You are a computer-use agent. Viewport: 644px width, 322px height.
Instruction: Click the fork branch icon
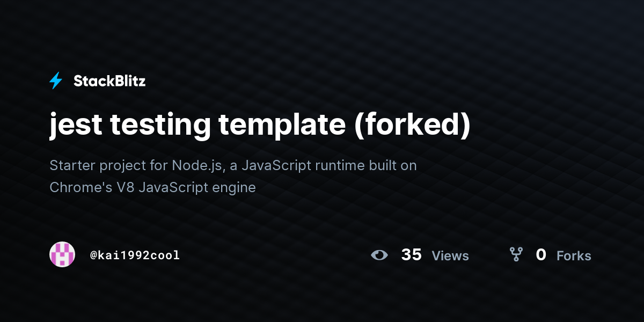516,254
